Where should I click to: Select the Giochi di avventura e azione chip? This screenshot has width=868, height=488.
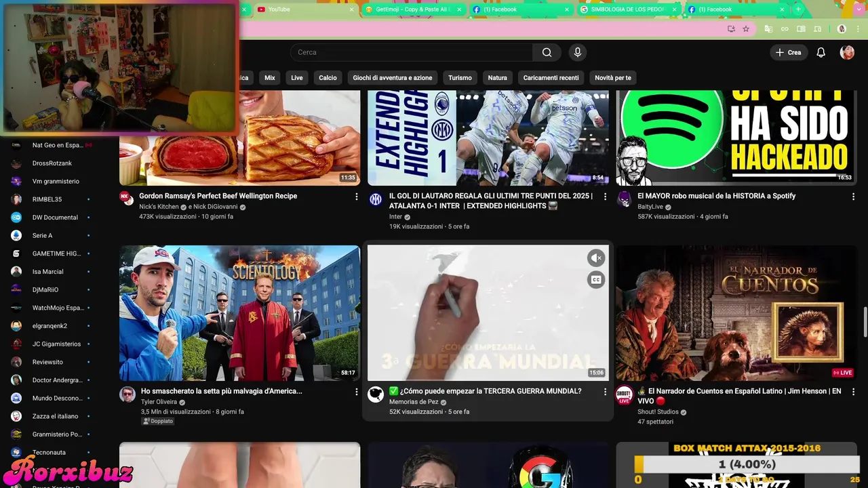coord(393,78)
